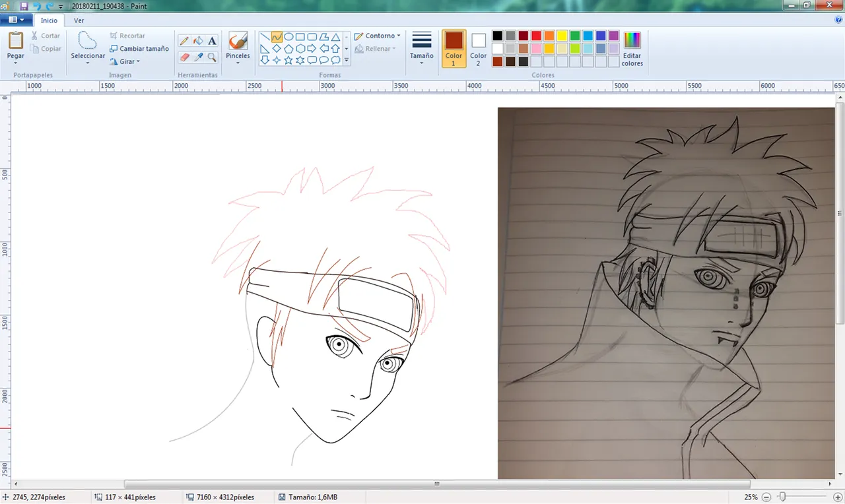This screenshot has width=845, height=504.
Task: Open Customize Quick Access Toolbar dropdown
Action: (x=61, y=7)
